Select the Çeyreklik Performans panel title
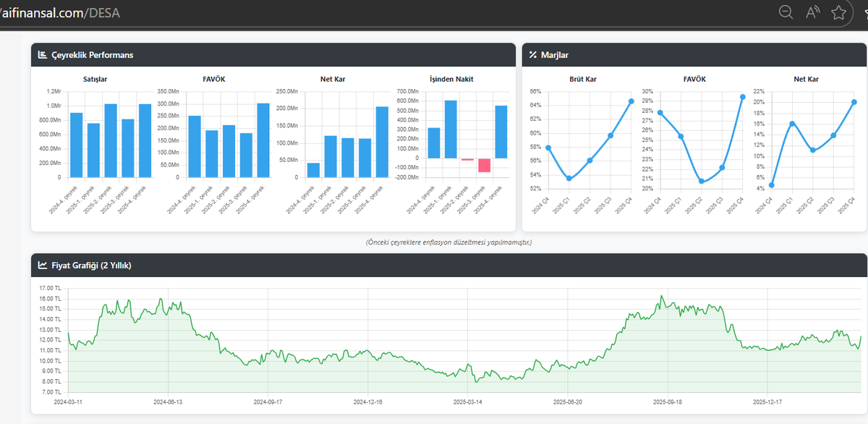Screen dimensions: 868x424 [92, 55]
